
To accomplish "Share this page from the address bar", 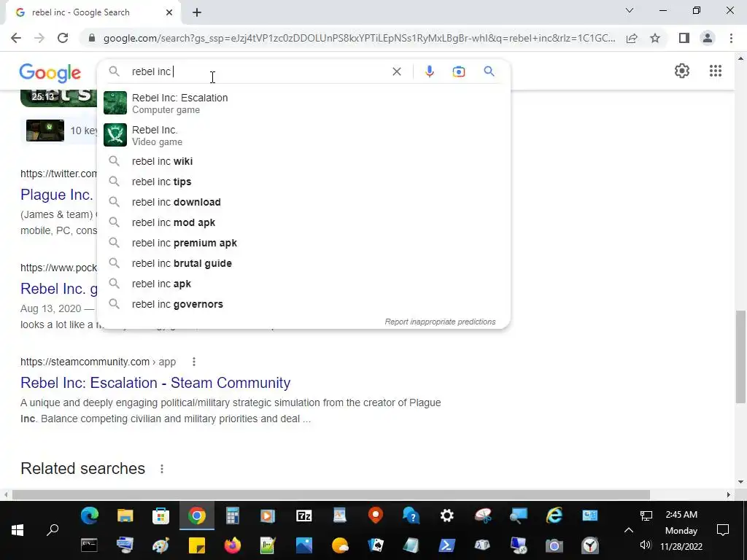I will [x=632, y=38].
